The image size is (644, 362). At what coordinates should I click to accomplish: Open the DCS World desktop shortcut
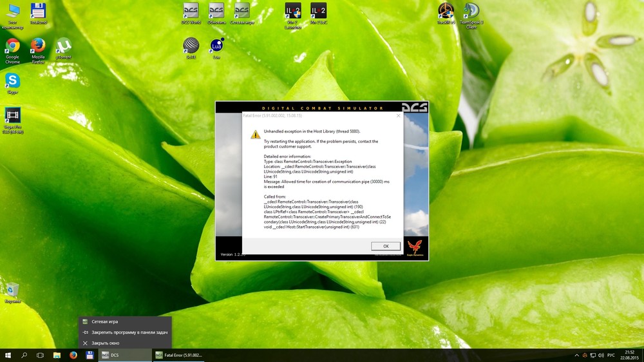pyautogui.click(x=191, y=11)
